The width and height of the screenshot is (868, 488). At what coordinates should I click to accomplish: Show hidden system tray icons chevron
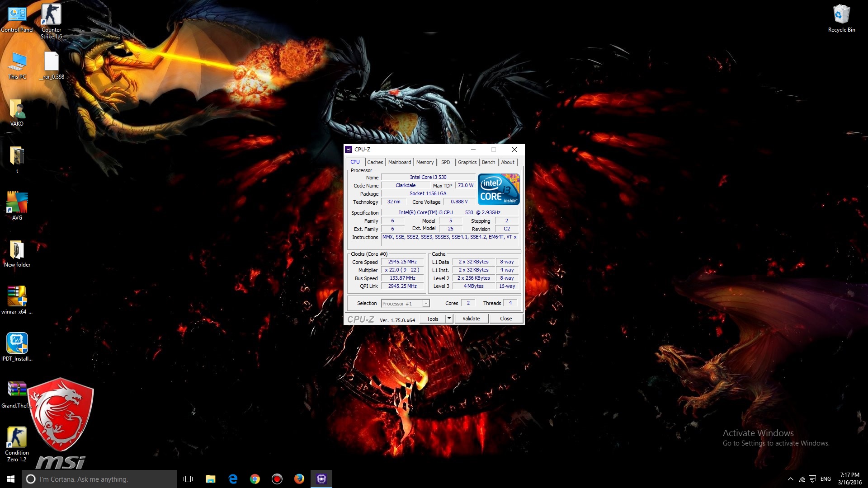click(790, 479)
